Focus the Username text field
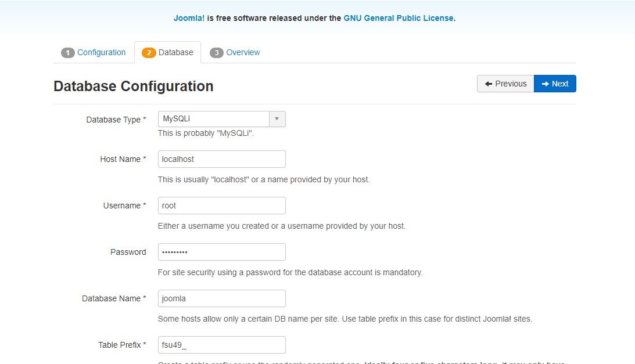This screenshot has height=364, width=635. [x=222, y=206]
